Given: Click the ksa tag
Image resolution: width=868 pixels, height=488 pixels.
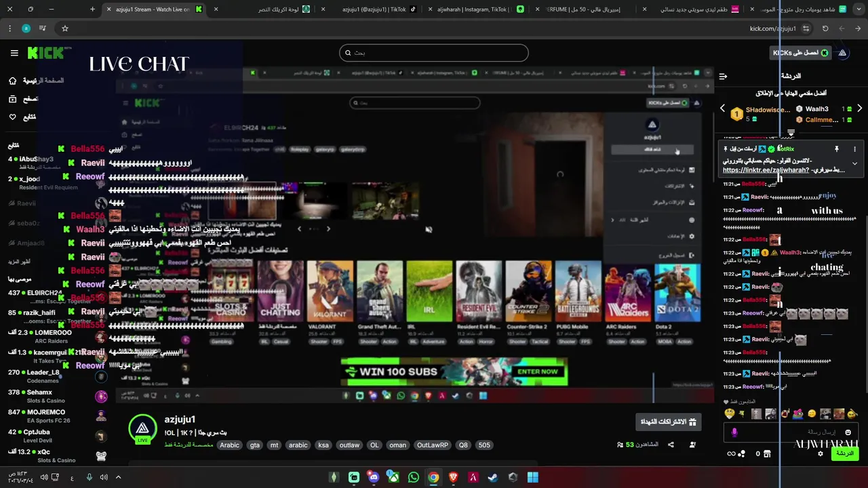Looking at the screenshot, I should pyautogui.click(x=323, y=445).
